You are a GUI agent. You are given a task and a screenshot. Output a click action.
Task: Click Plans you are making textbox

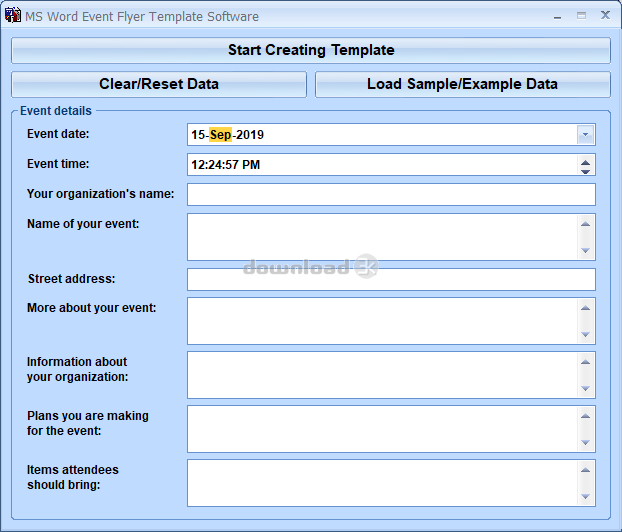tap(380, 429)
